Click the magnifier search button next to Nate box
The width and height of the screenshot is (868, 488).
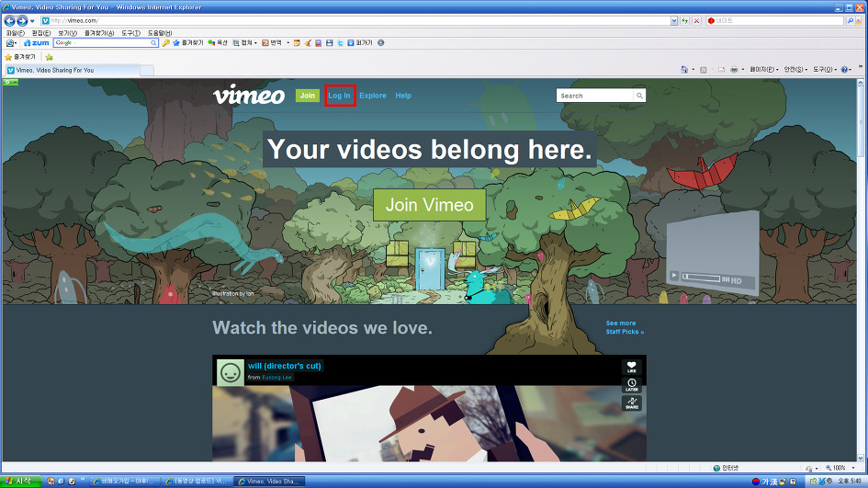pyautogui.click(x=850, y=20)
